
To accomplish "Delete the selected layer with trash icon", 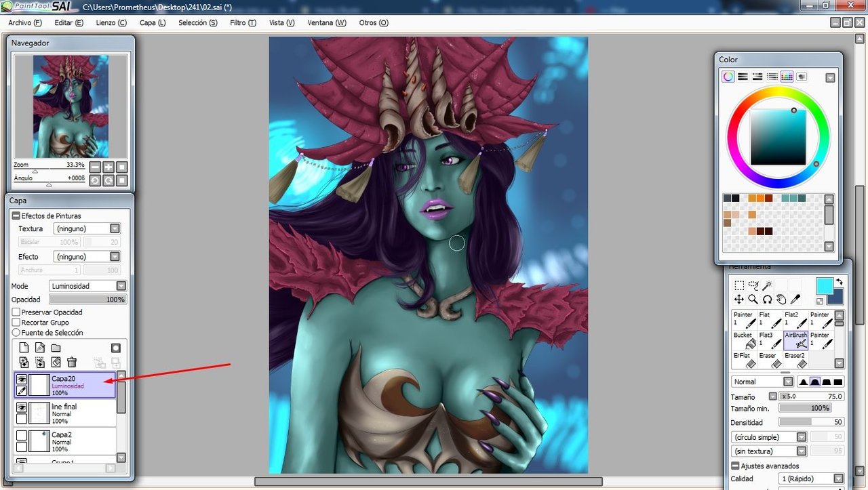I will click(72, 362).
